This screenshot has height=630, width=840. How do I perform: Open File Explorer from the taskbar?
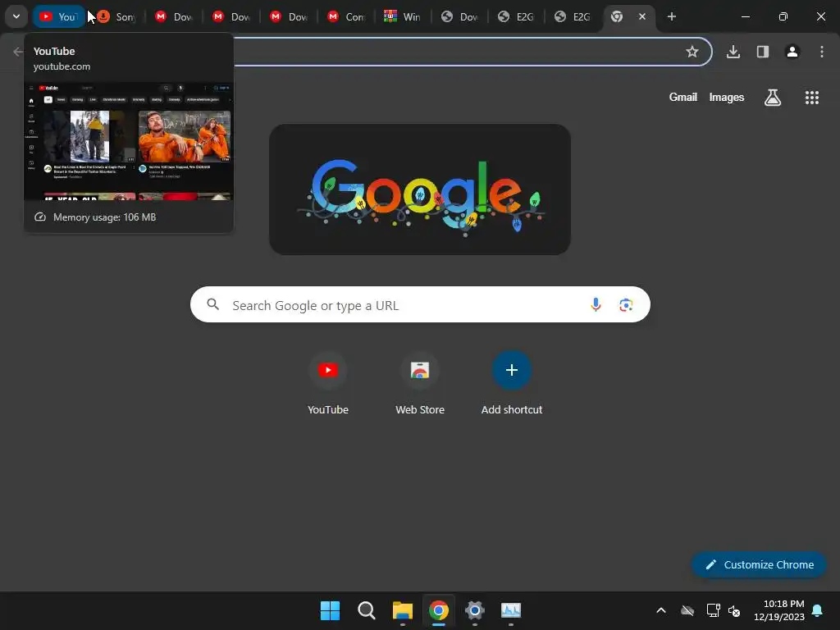click(402, 610)
